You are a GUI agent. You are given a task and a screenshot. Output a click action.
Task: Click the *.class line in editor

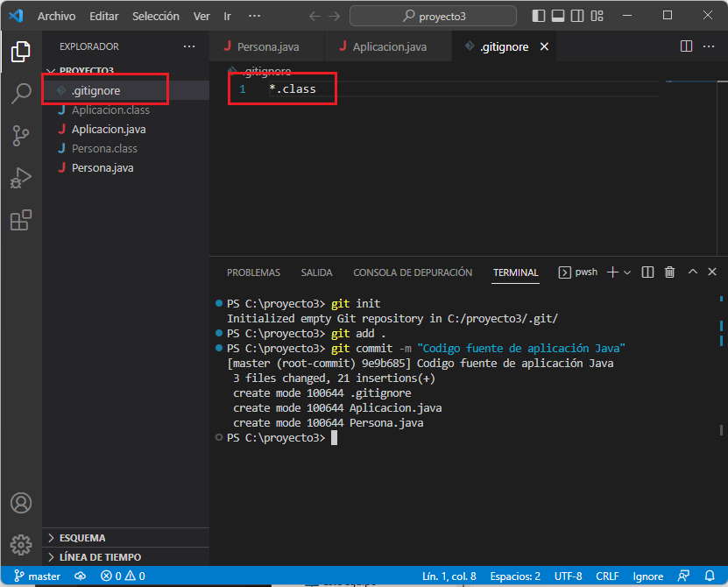pos(293,88)
